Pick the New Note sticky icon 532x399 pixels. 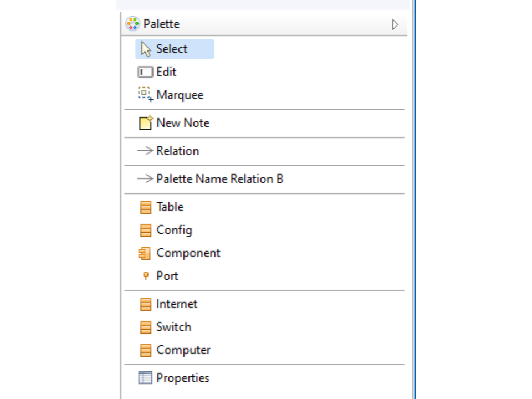click(145, 123)
